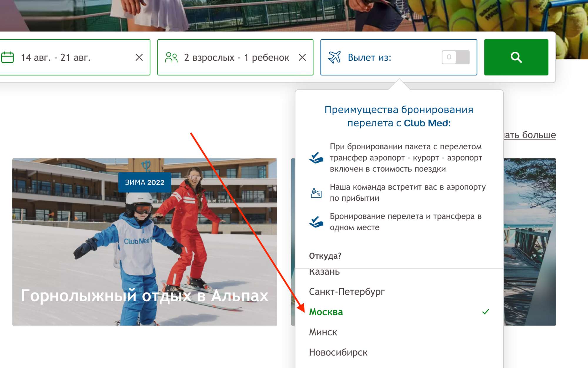
Task: Click handshake icon beside transfer included text
Action: pos(316,158)
